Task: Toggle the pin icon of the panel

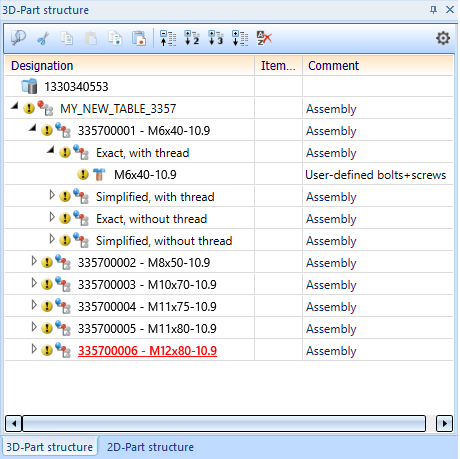Action: point(433,10)
